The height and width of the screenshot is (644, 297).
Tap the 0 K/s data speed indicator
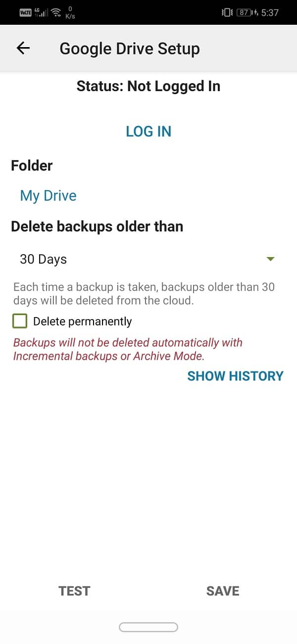coord(70,12)
